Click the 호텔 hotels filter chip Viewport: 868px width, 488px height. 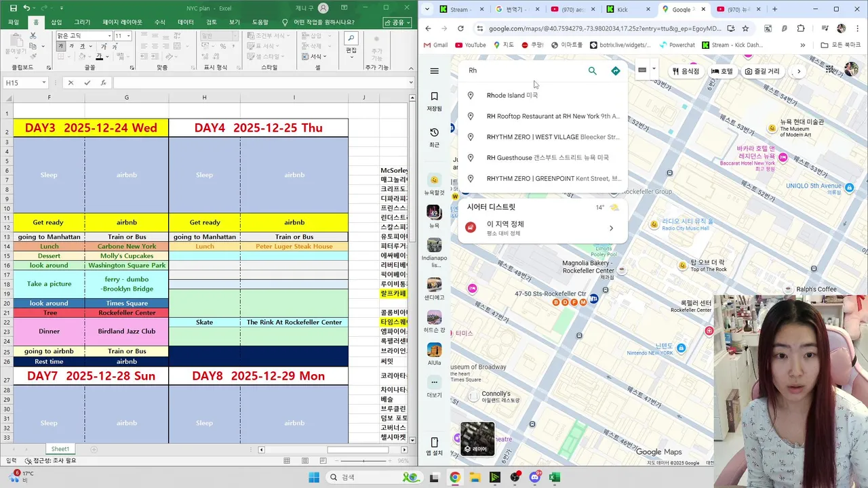(x=722, y=71)
